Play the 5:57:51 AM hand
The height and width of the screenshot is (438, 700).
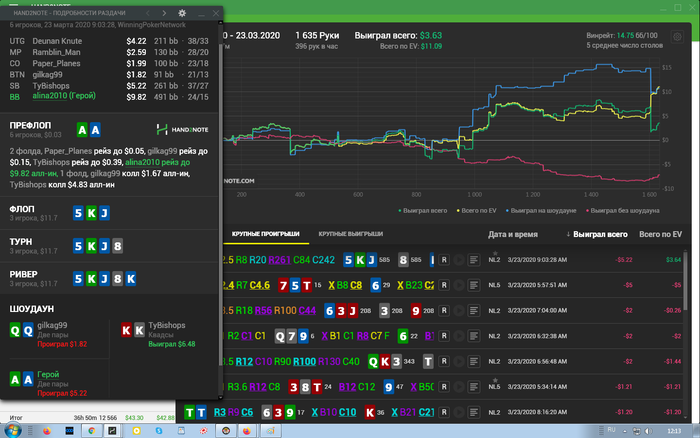[458, 285]
